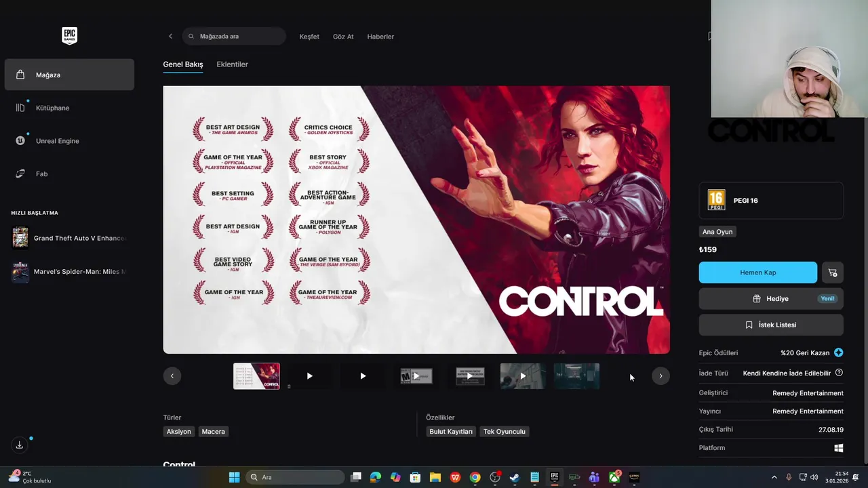Viewport: 868px width, 488px height.
Task: Play the fifth carousel thumbnail video
Action: click(x=469, y=375)
